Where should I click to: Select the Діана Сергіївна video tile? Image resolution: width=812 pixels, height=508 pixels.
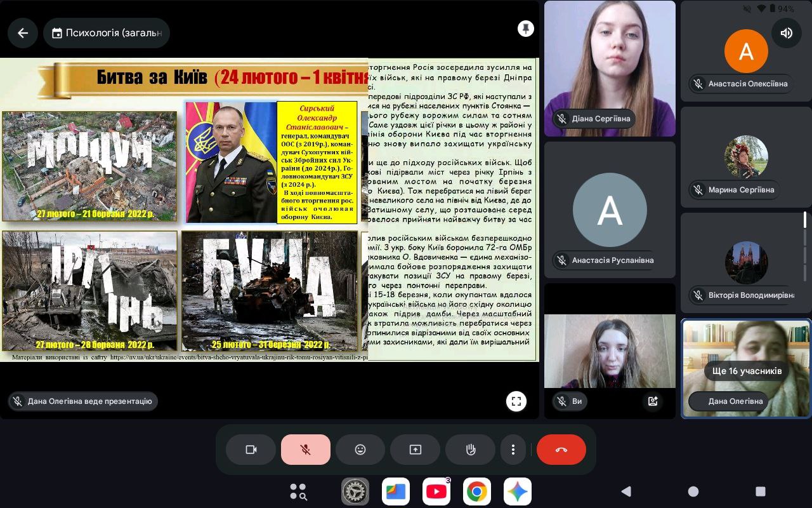pyautogui.click(x=610, y=69)
